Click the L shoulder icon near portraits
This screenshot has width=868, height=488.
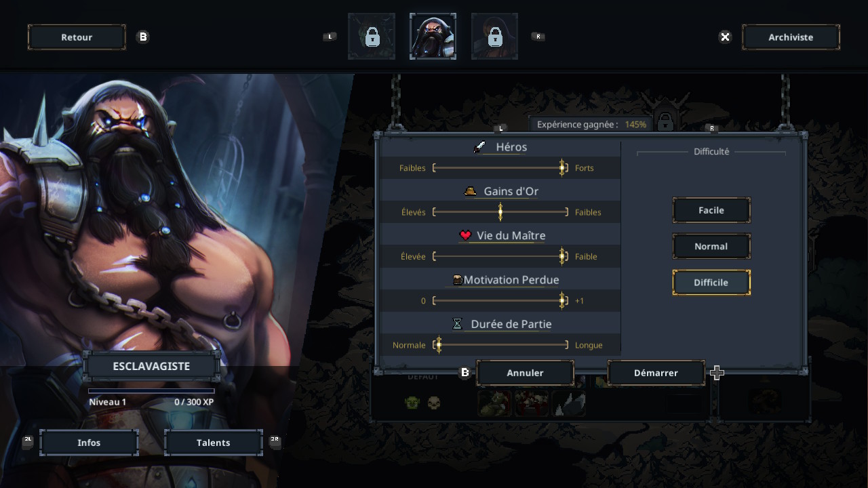point(330,37)
